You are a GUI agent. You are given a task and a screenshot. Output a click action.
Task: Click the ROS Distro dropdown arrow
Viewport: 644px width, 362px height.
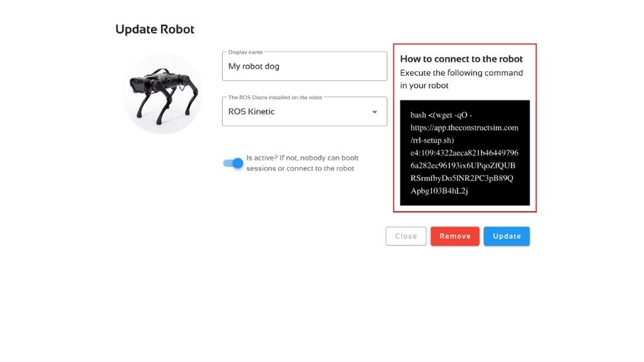[374, 112]
